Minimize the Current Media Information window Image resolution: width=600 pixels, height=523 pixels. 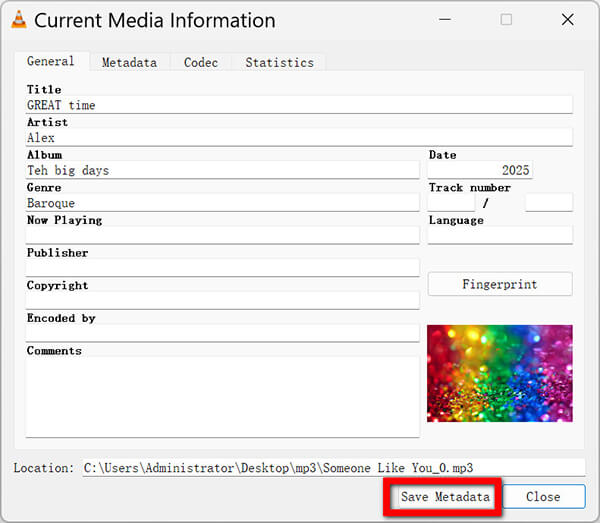click(445, 19)
